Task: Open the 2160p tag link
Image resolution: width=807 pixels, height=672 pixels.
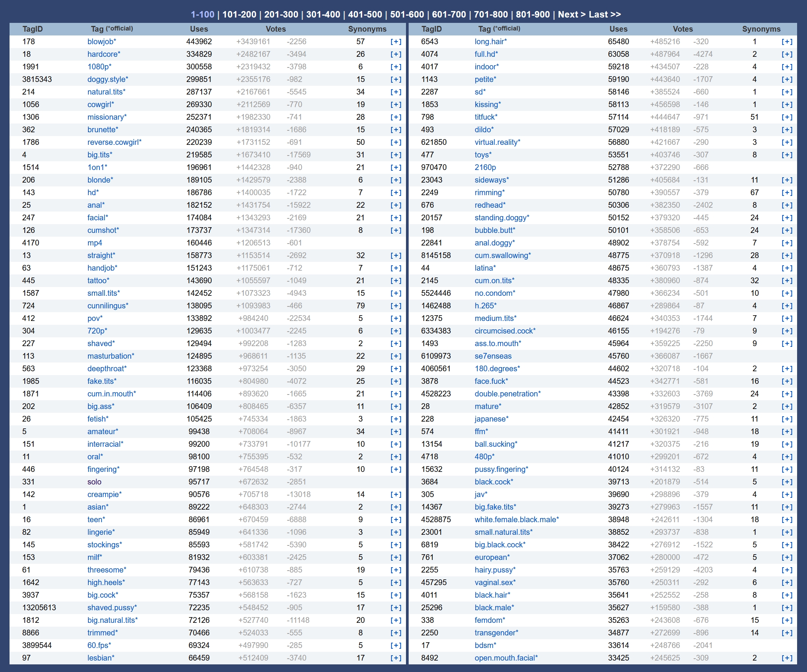Action: 485,167
